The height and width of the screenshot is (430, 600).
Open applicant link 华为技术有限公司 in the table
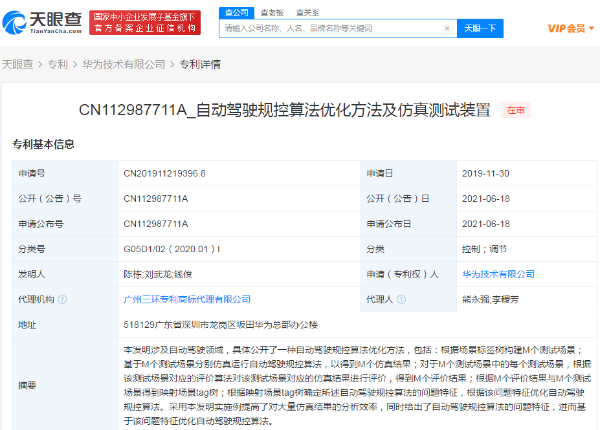(498, 274)
